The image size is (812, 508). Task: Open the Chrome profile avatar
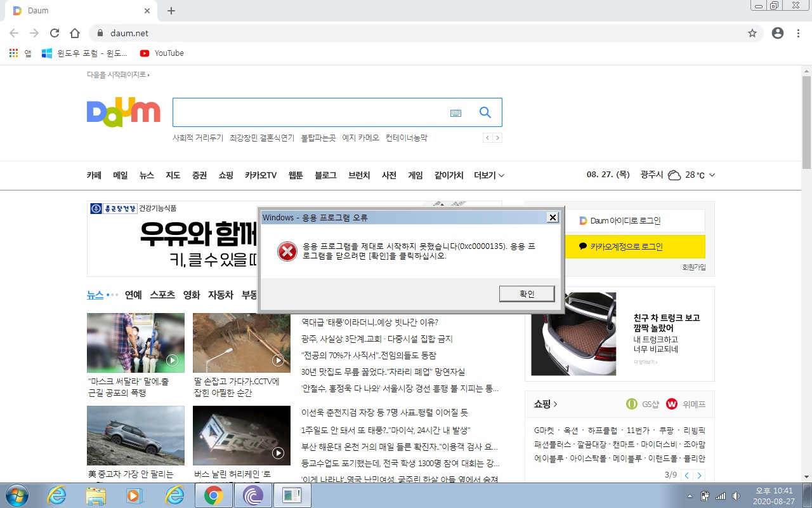[778, 33]
